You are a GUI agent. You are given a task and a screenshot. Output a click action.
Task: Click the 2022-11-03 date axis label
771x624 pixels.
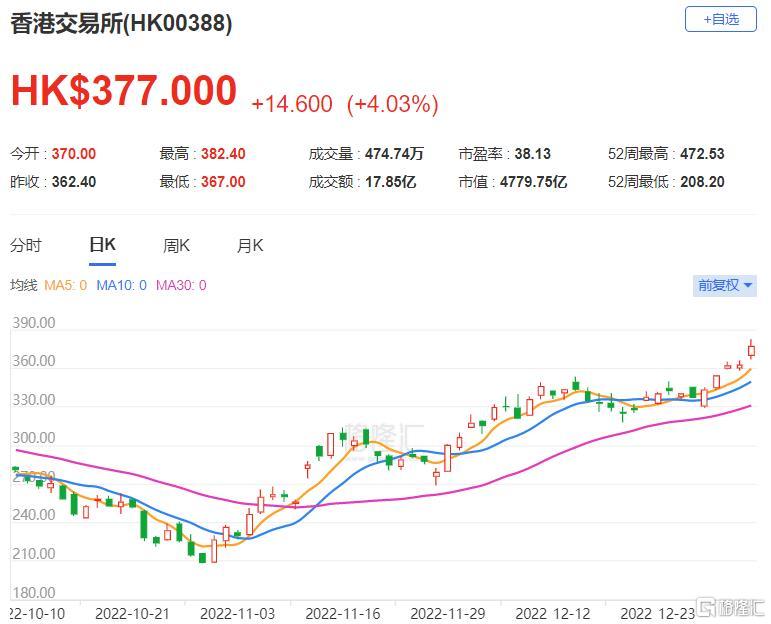pyautogui.click(x=237, y=614)
